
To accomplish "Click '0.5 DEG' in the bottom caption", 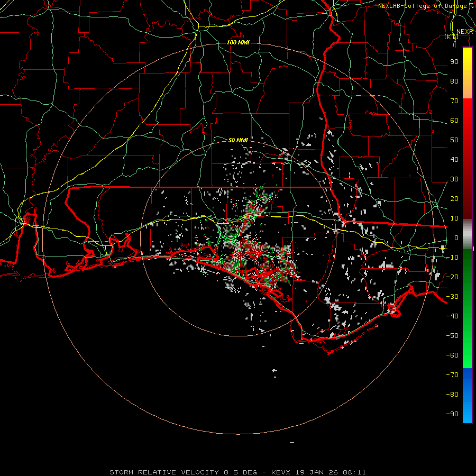I will click(241, 472).
